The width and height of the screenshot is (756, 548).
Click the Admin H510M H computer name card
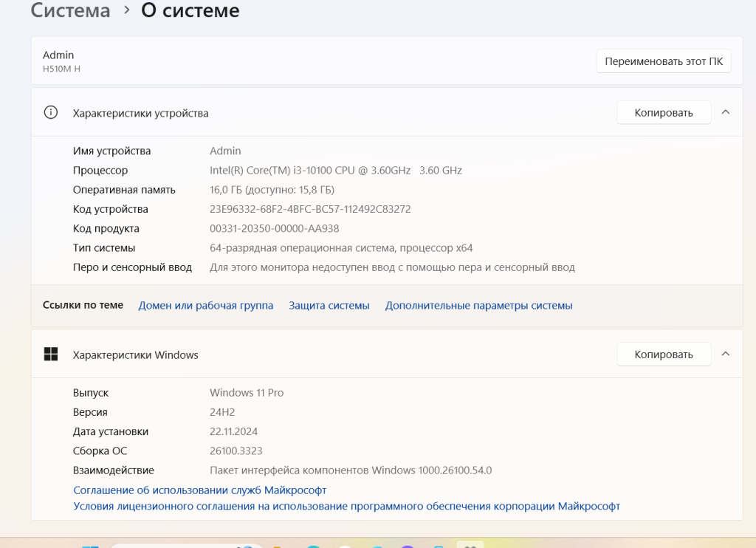(x=221, y=61)
